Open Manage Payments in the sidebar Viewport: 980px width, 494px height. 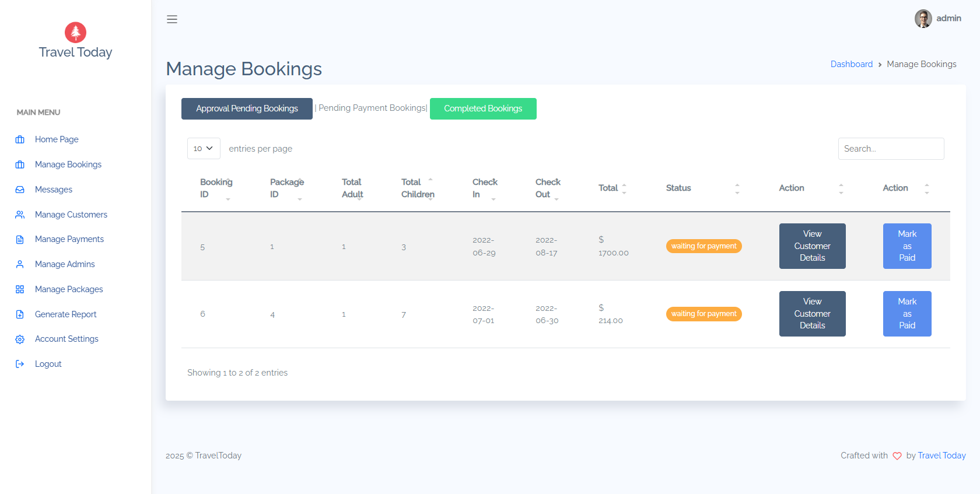69,239
